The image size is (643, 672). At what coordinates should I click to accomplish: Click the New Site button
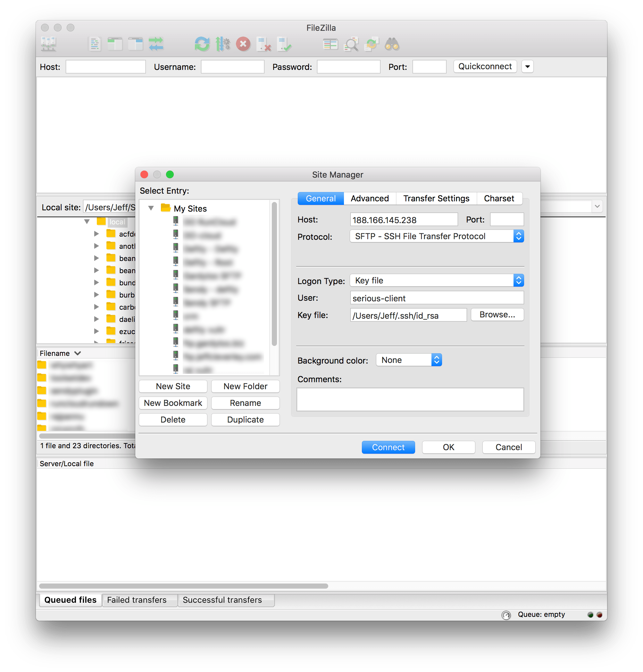173,386
